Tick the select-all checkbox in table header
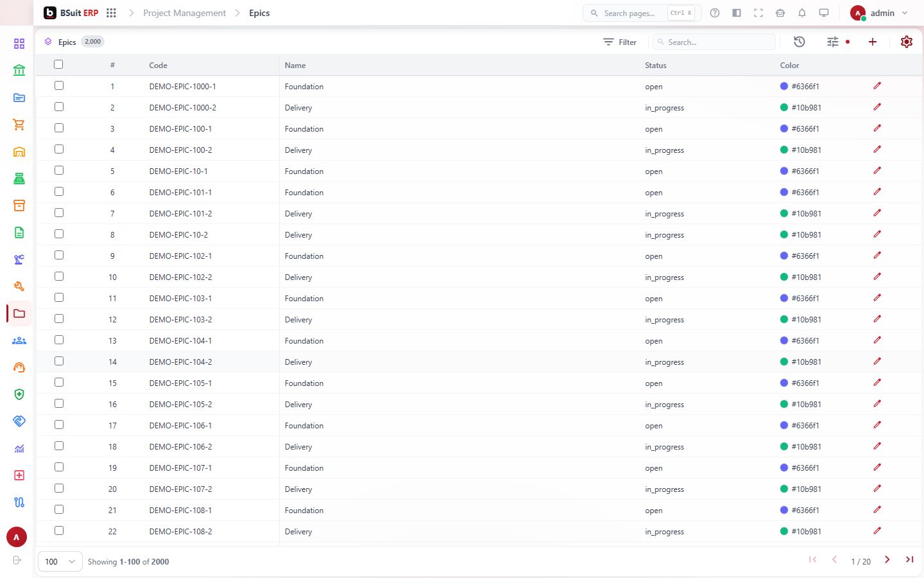This screenshot has width=924, height=578. point(58,64)
